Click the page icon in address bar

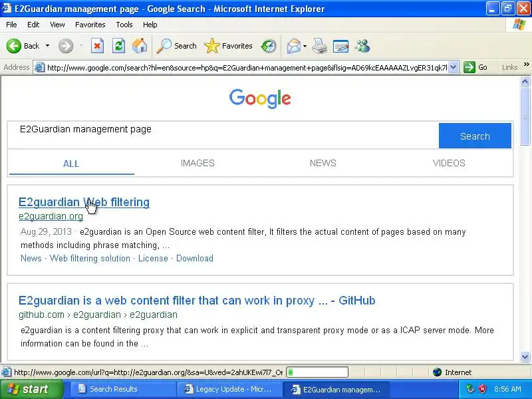(x=40, y=68)
